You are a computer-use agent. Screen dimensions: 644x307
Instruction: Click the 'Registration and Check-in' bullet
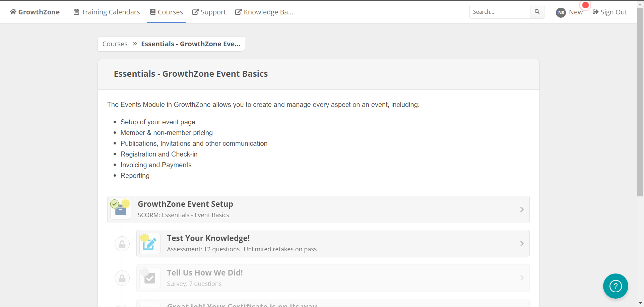(x=159, y=154)
